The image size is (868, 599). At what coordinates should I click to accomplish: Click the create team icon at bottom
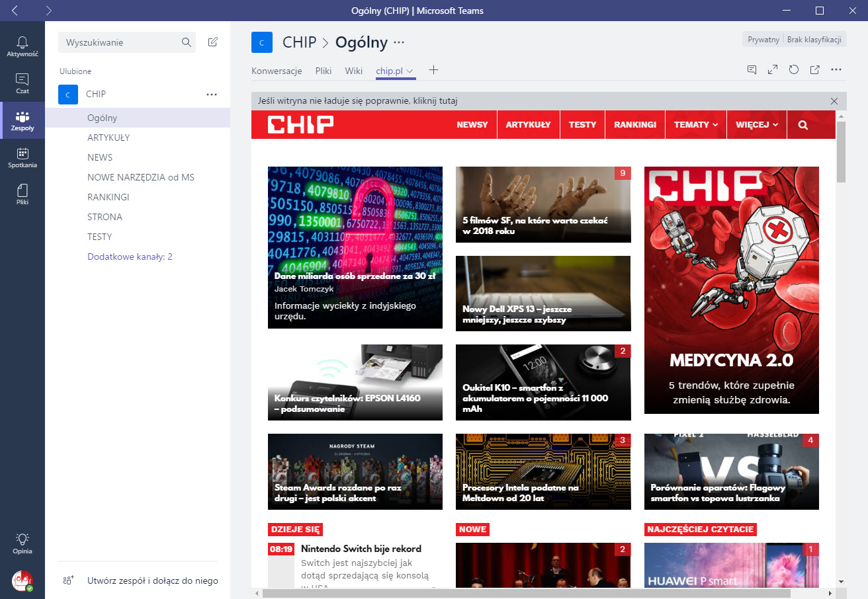tap(68, 580)
